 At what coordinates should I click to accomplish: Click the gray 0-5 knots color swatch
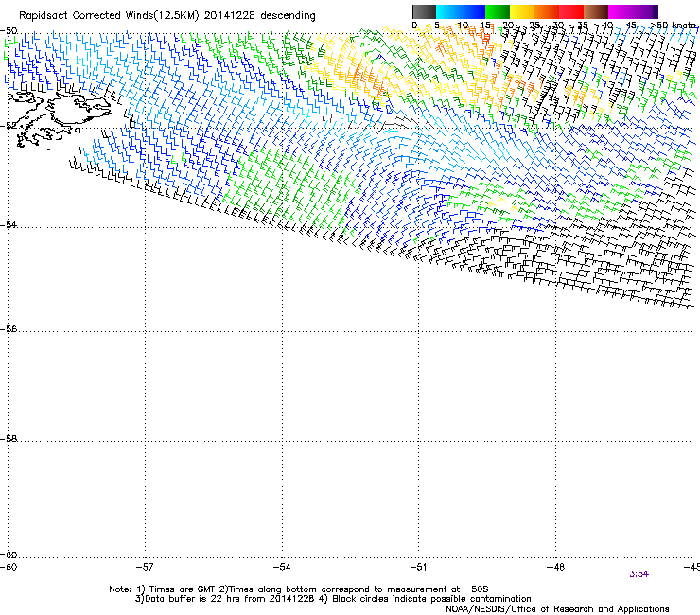pyautogui.click(x=424, y=11)
